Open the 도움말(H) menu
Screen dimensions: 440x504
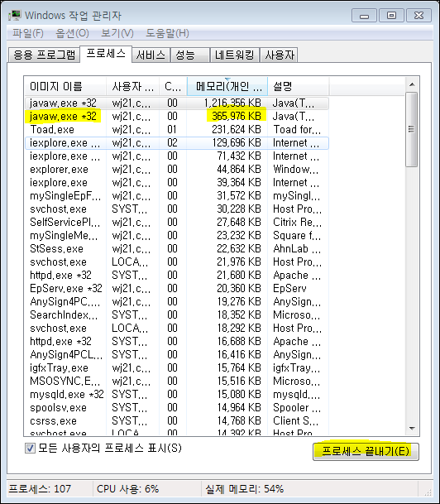click(167, 33)
